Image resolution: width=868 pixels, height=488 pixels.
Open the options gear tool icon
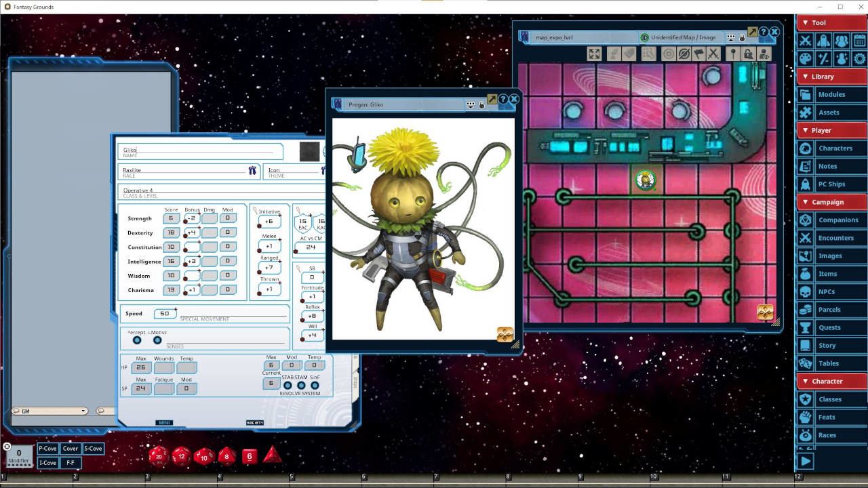tap(859, 59)
